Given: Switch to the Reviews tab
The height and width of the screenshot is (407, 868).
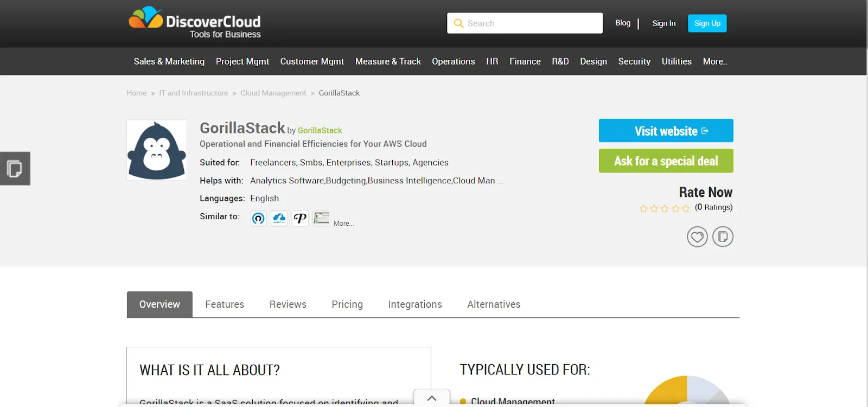Looking at the screenshot, I should 288,304.
